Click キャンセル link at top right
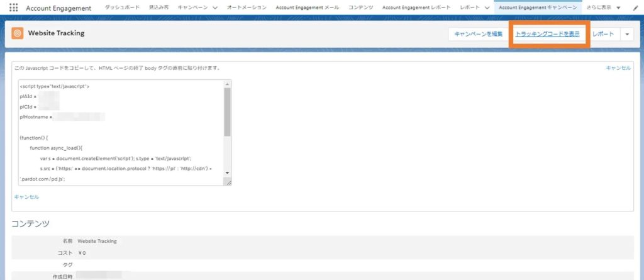The height and width of the screenshot is (280, 644). 618,68
